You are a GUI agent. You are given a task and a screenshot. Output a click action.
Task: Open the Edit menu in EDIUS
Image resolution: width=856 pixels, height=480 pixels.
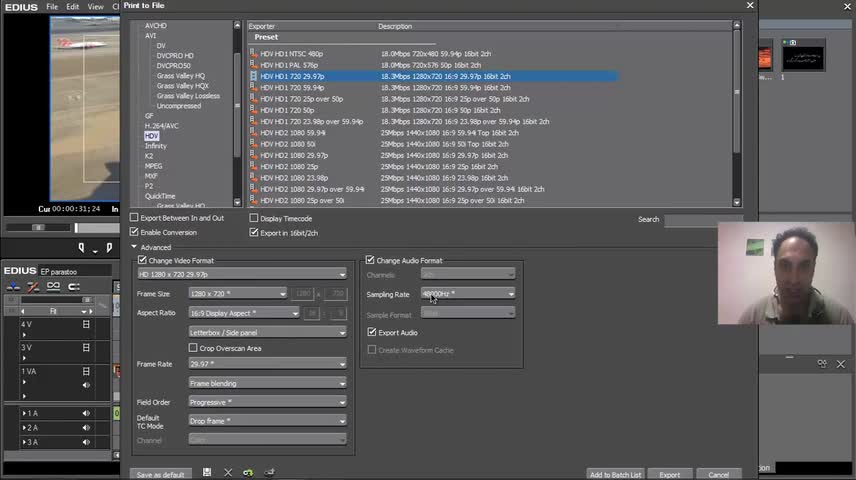tap(73, 7)
